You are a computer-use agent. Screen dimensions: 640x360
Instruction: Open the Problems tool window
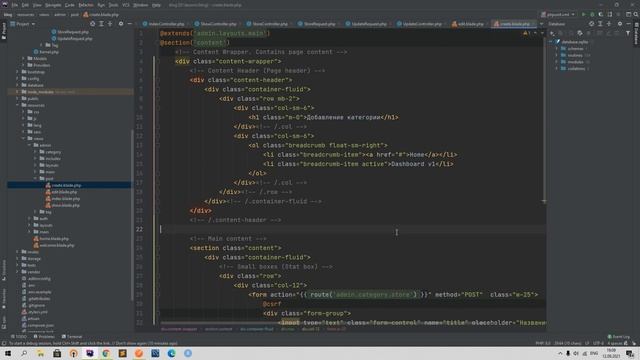click(44, 337)
